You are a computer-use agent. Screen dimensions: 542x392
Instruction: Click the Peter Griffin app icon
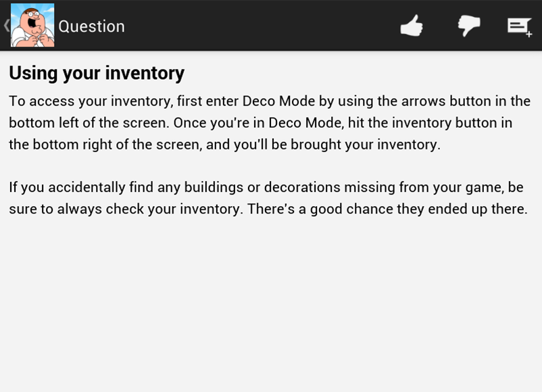tap(32, 26)
